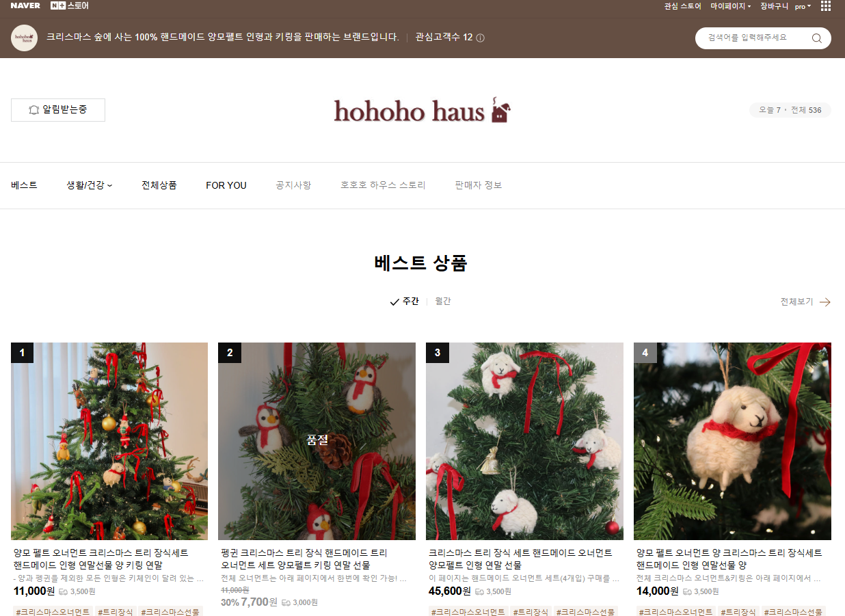
Task: Select the 주간 best ranking option
Action: [x=404, y=302]
